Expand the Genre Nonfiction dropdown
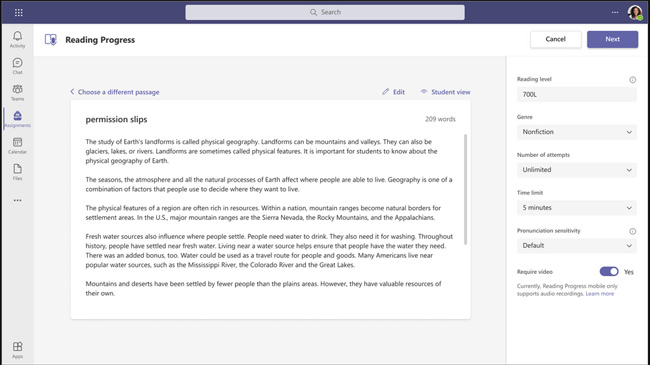 pyautogui.click(x=577, y=132)
